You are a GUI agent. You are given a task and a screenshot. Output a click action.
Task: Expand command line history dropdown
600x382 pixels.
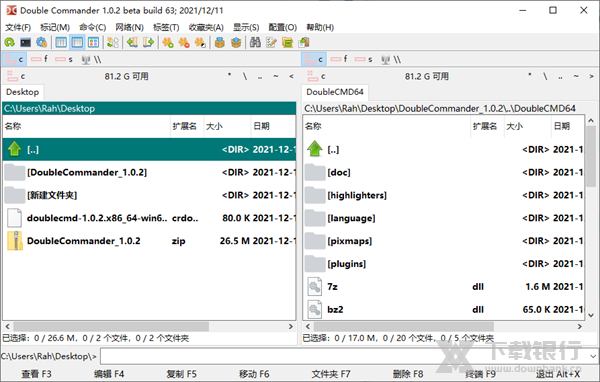[x=593, y=356]
